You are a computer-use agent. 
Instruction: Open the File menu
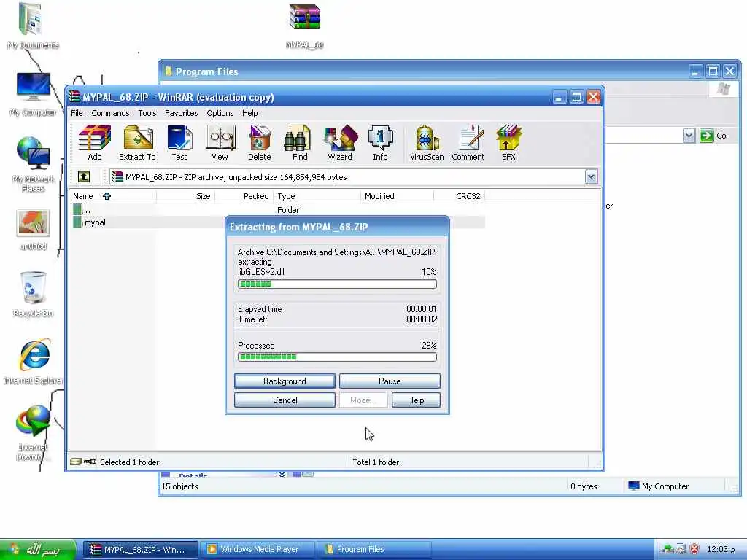pyautogui.click(x=77, y=113)
